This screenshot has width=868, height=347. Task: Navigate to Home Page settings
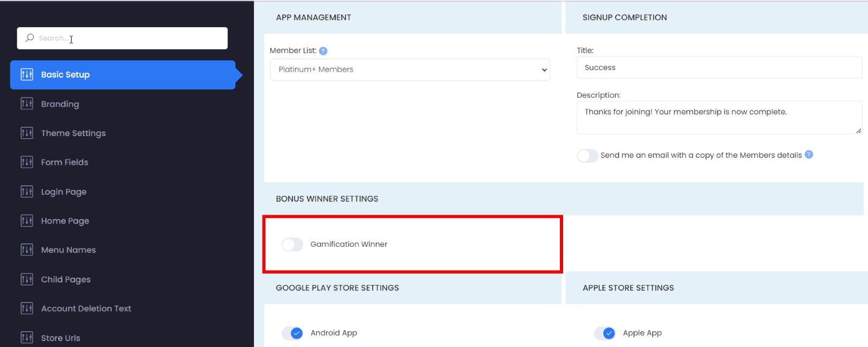(x=65, y=221)
